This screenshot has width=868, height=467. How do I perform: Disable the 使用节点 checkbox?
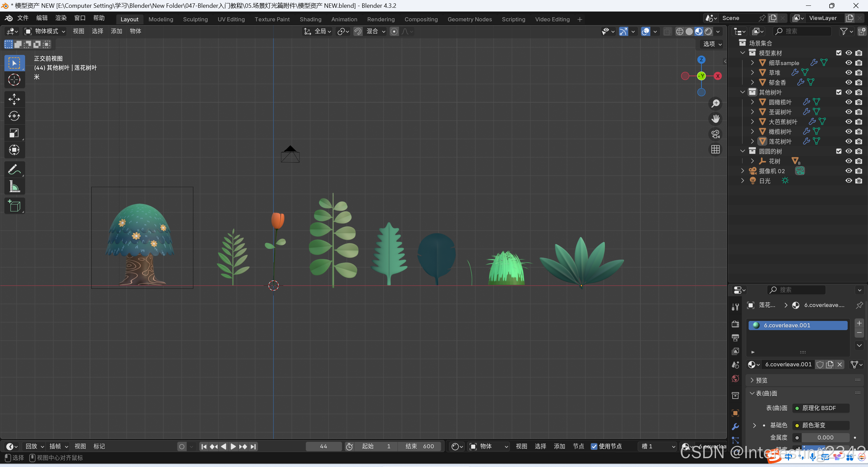coord(594,446)
